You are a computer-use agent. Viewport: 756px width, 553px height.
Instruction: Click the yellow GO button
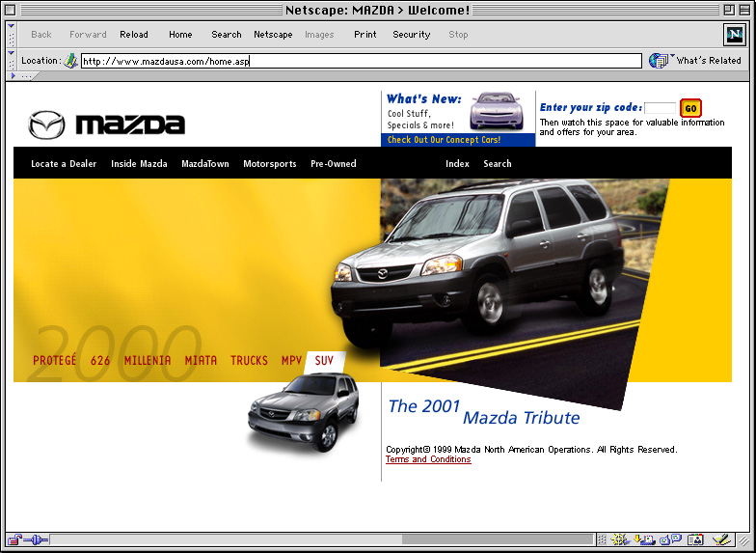pyautogui.click(x=690, y=108)
